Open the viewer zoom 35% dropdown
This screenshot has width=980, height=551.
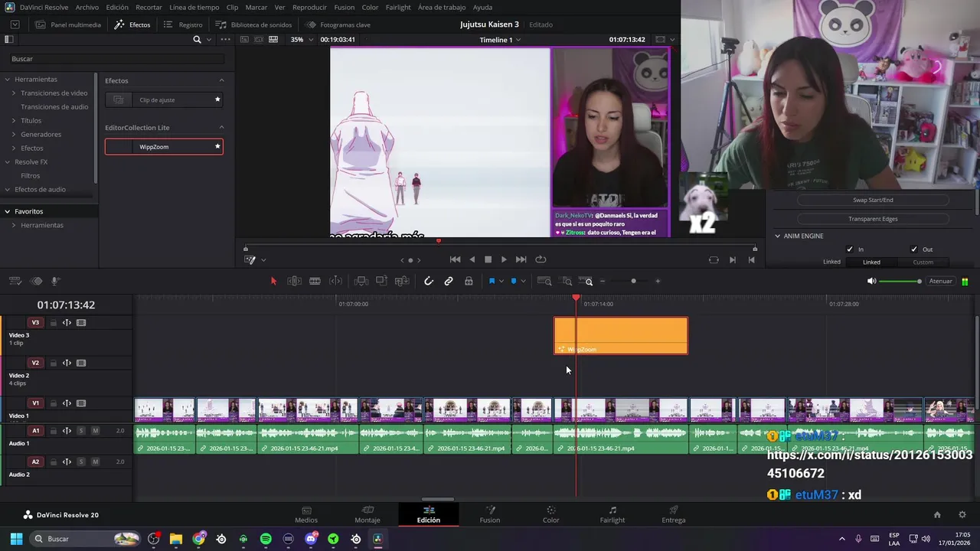[x=303, y=39]
